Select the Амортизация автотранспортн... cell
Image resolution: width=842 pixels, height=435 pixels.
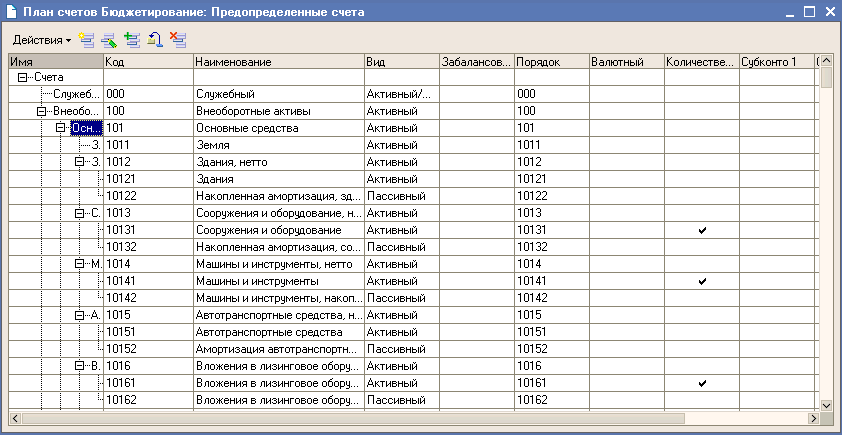[x=279, y=349]
